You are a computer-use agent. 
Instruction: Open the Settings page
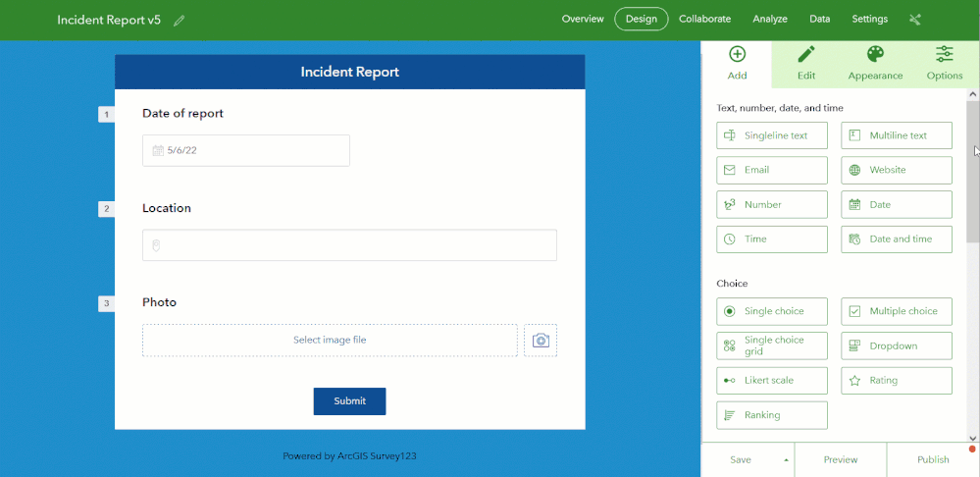pos(869,19)
